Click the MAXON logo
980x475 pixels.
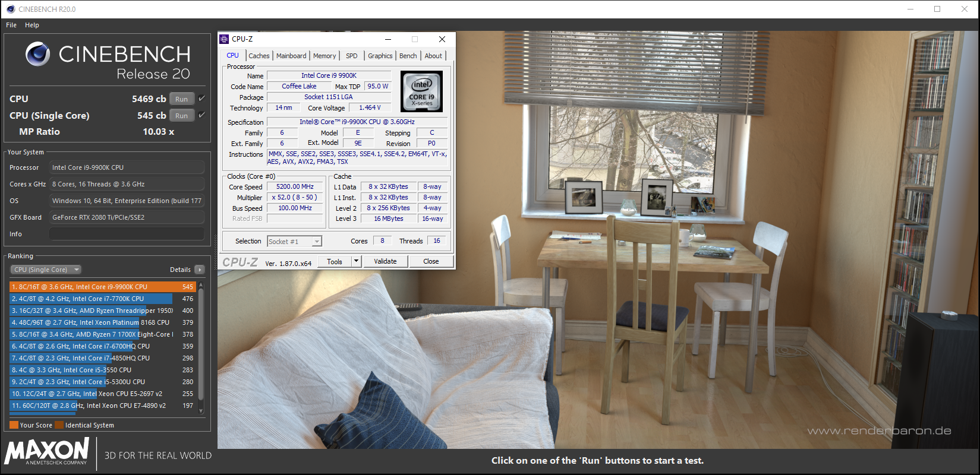click(x=47, y=452)
